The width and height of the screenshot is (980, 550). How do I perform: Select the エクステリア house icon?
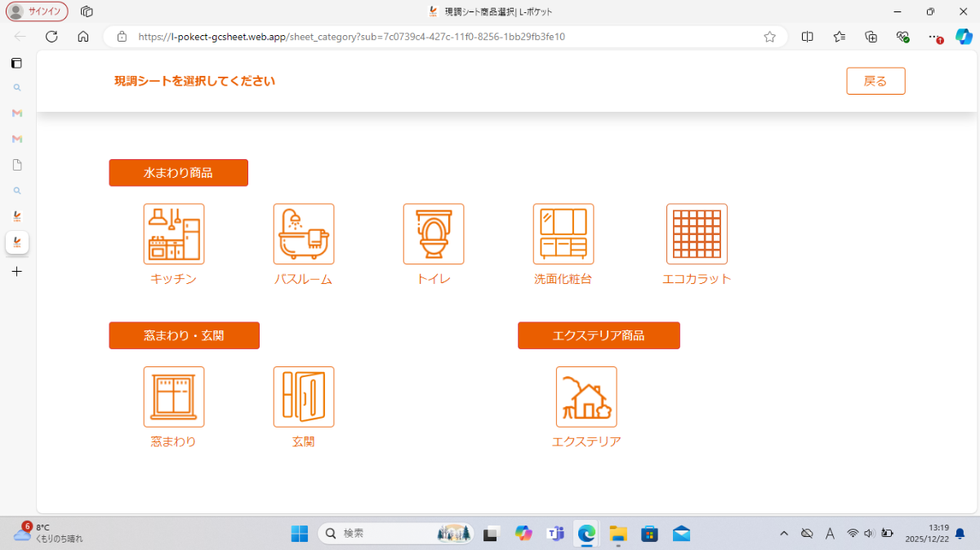point(586,397)
